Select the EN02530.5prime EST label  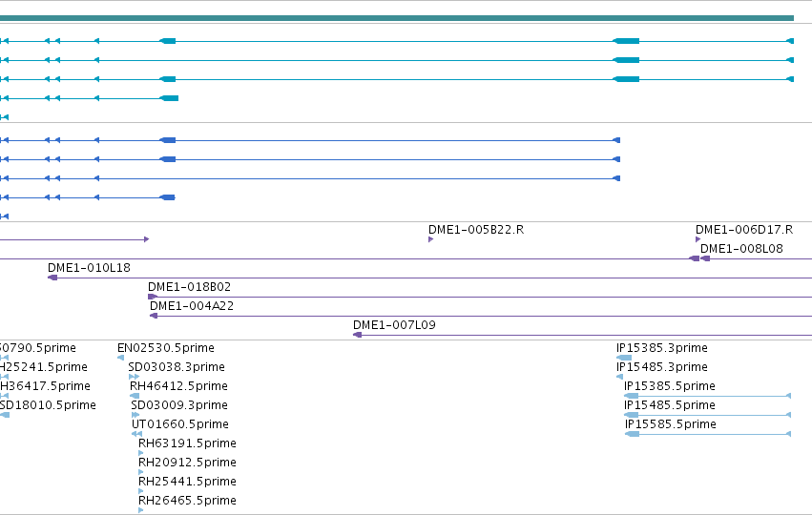pyautogui.click(x=166, y=348)
